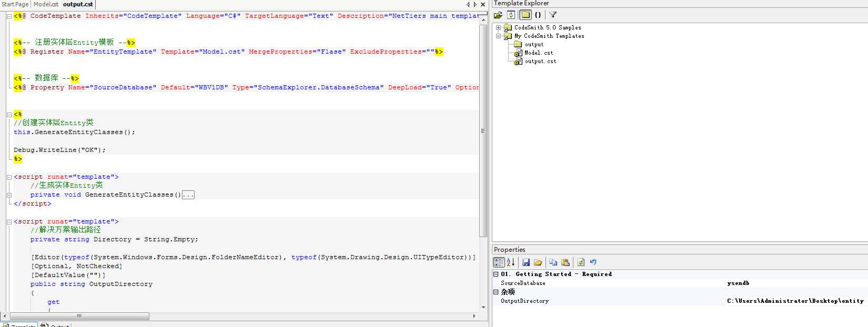Collapse My CodeSmith Templates node
Screen dimensions: 868x327
(x=498, y=36)
